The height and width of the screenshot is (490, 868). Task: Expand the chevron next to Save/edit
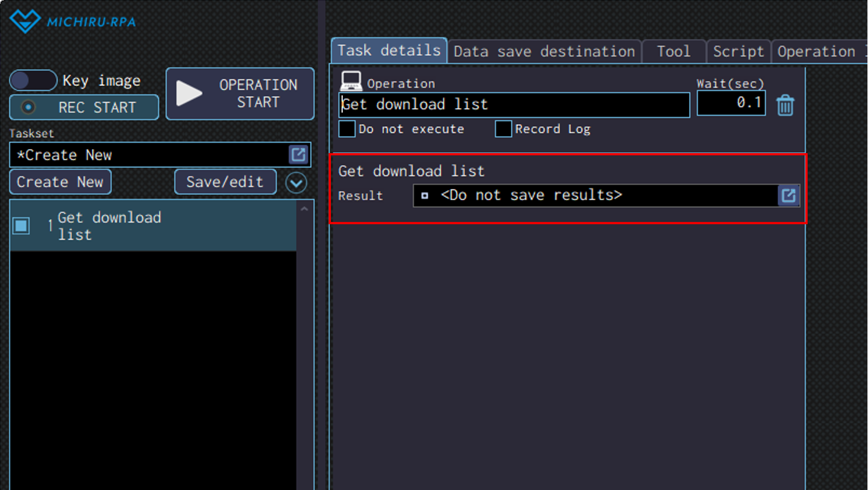point(296,183)
